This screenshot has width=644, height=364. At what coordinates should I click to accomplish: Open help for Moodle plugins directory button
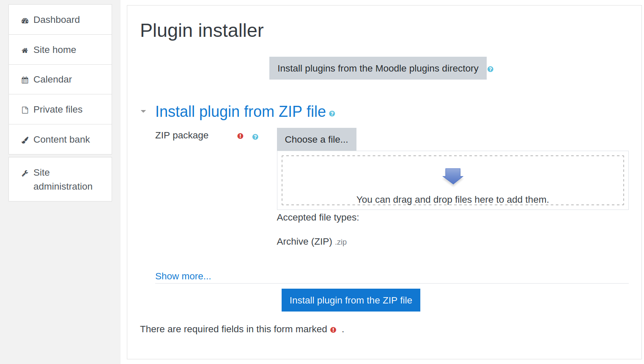[490, 69]
